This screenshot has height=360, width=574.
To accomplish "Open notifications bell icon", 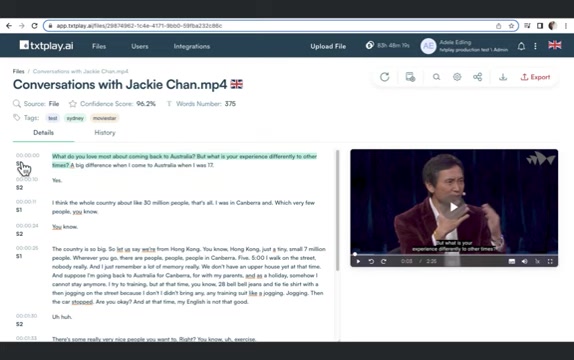I will [x=521, y=46].
